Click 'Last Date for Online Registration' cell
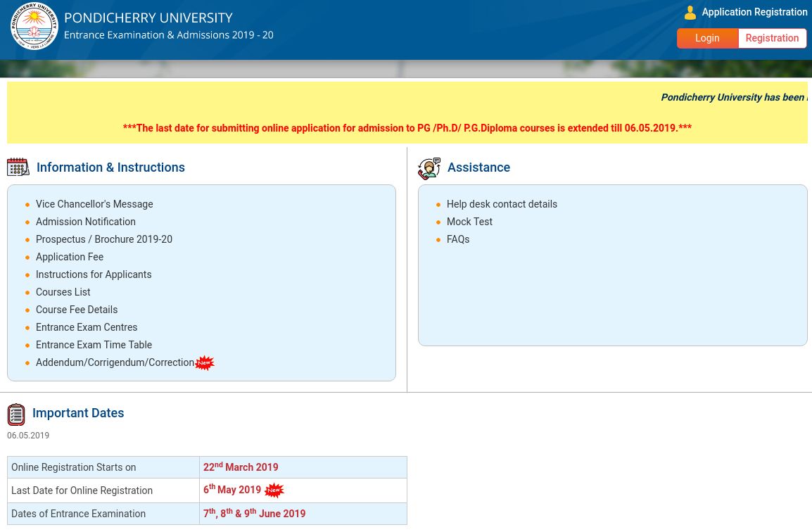Viewport: 812px width, 532px height. (x=103, y=490)
